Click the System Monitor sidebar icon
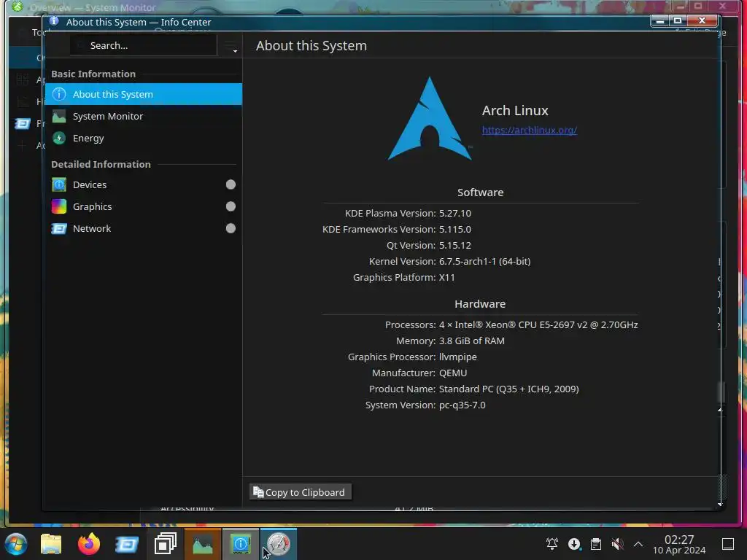 59,116
